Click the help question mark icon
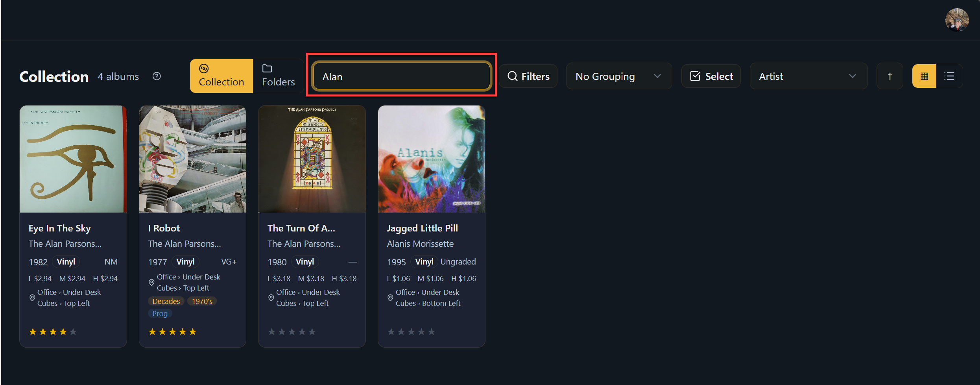Image resolution: width=980 pixels, height=385 pixels. click(x=157, y=76)
